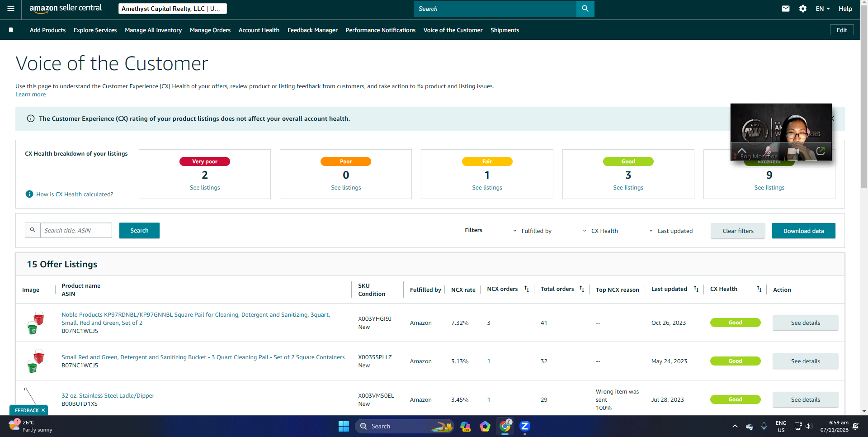
Task: Click the Edit favorites bar button
Action: 842,30
